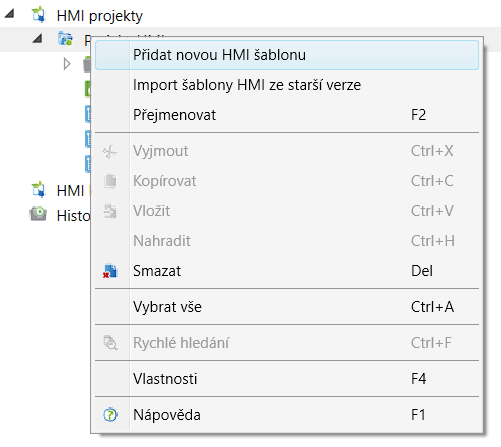
Task: Click the HMI projekty root icon
Action: pyautogui.click(x=38, y=15)
